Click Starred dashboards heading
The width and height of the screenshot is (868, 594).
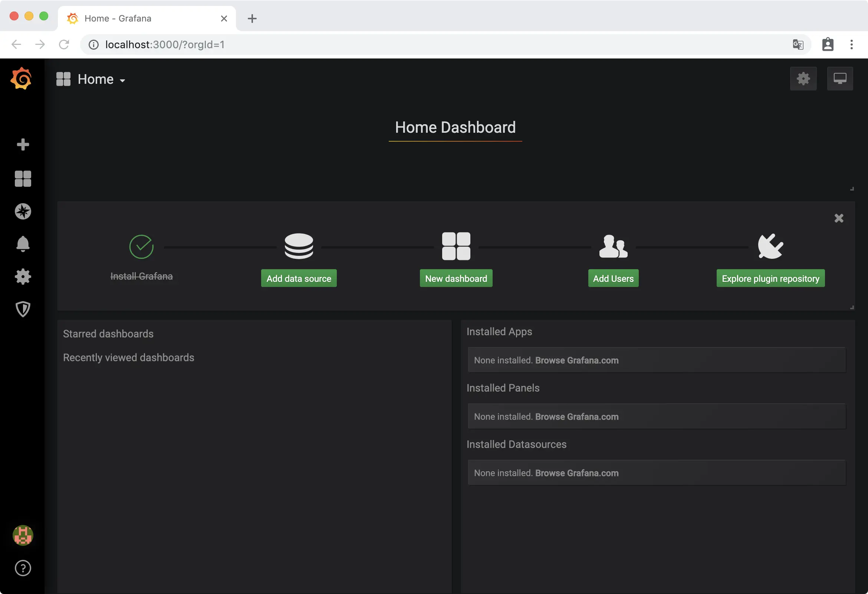pyautogui.click(x=108, y=334)
